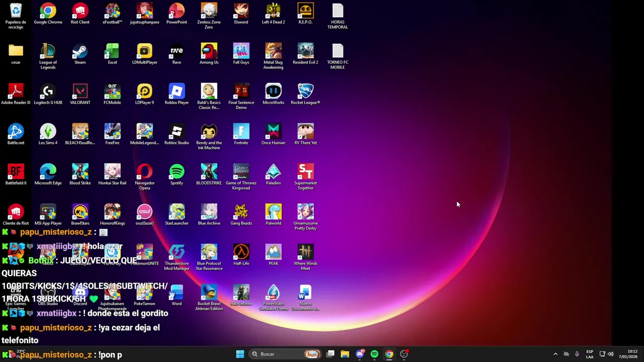Select the Elsword desktop icon
644x362 pixels.
(x=241, y=14)
